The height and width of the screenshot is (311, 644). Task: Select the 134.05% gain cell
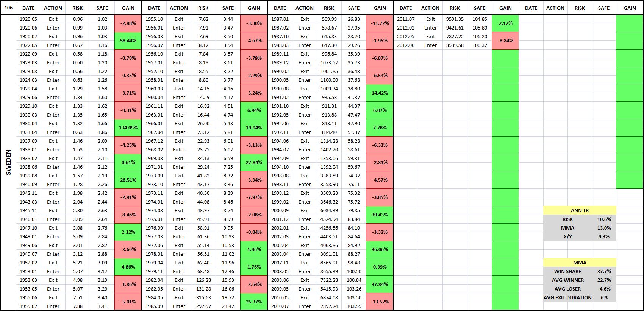click(x=128, y=128)
